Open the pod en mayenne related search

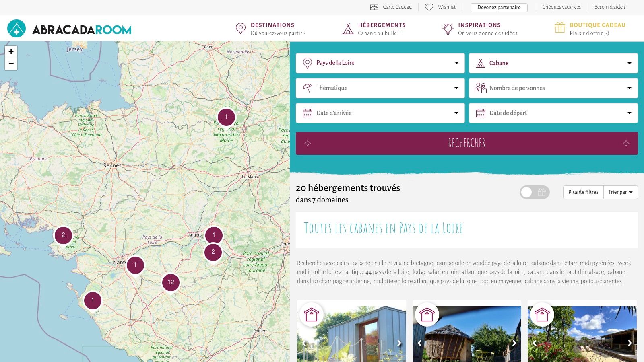click(500, 281)
